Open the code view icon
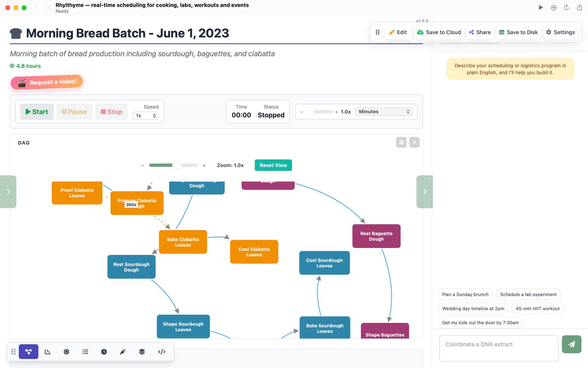The width and height of the screenshot is (588, 368). [162, 352]
